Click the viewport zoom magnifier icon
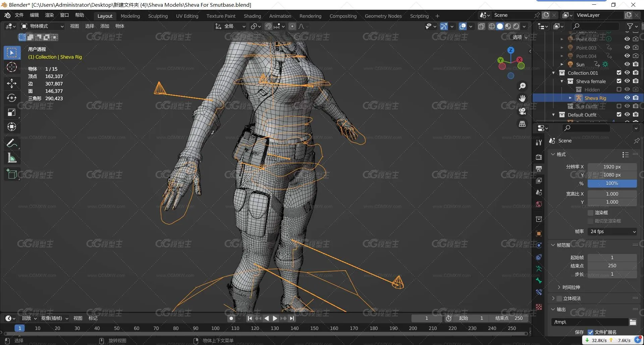644x345 pixels. [522, 86]
